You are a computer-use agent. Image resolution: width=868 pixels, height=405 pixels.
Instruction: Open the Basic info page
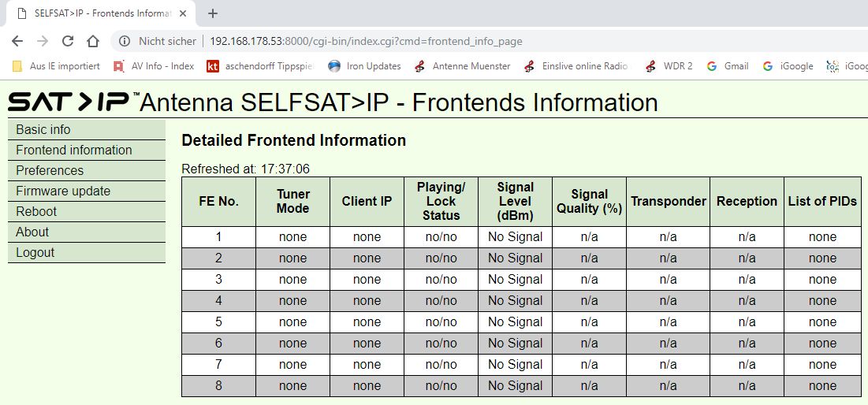point(43,130)
